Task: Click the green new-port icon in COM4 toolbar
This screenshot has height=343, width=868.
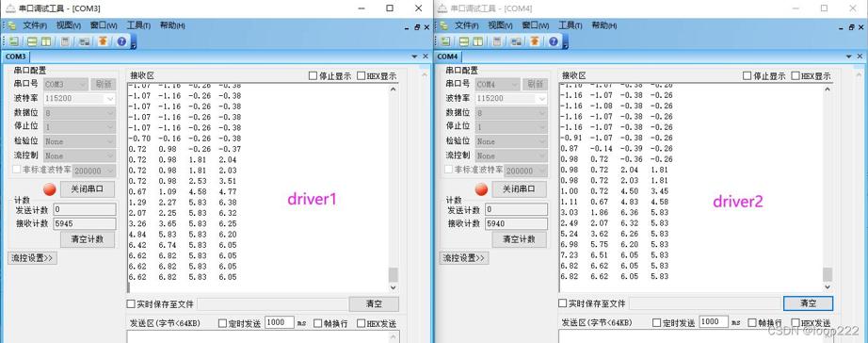Action: pyautogui.click(x=445, y=41)
